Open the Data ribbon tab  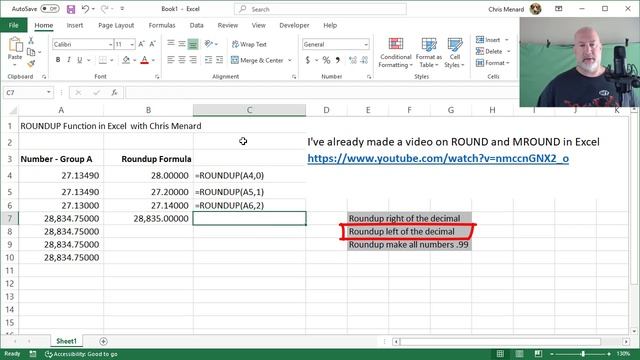pos(196,25)
